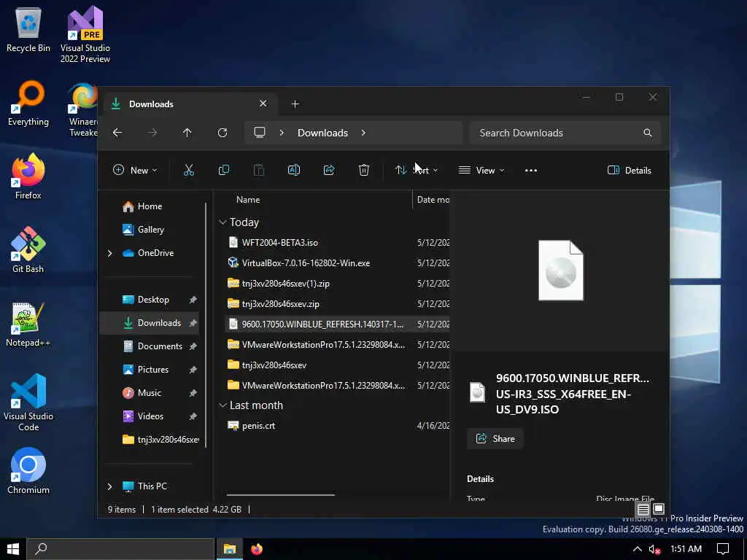Click the muted volume tray icon
Viewport: 747px width, 560px height.
[x=654, y=549]
